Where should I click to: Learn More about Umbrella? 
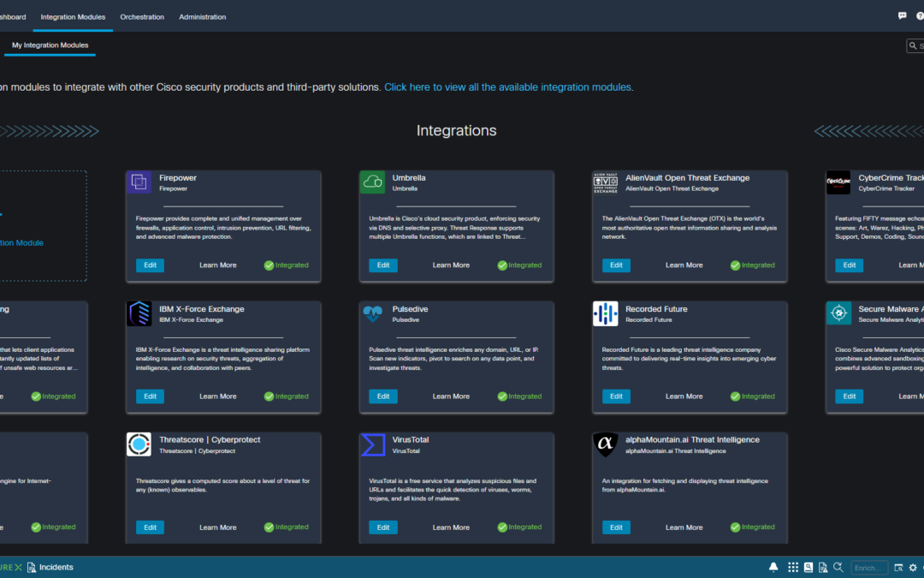[451, 265]
